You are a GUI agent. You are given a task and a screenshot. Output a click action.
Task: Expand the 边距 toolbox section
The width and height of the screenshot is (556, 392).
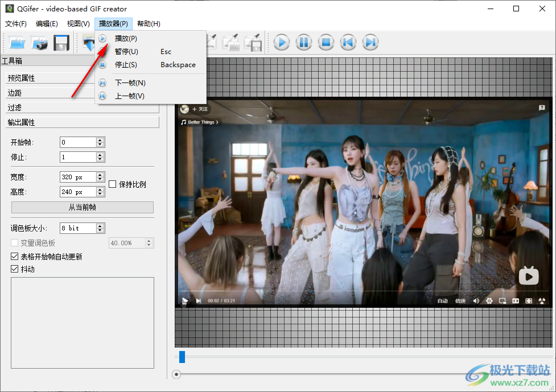[x=50, y=93]
